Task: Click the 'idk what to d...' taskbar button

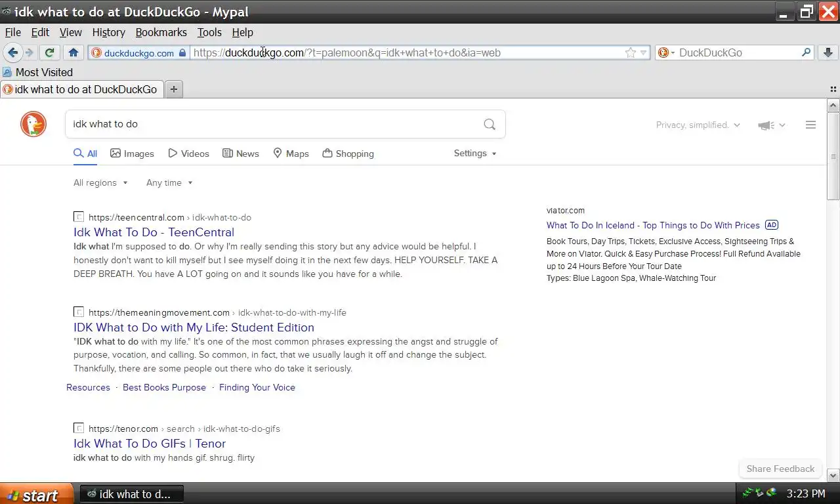Action: (132, 494)
